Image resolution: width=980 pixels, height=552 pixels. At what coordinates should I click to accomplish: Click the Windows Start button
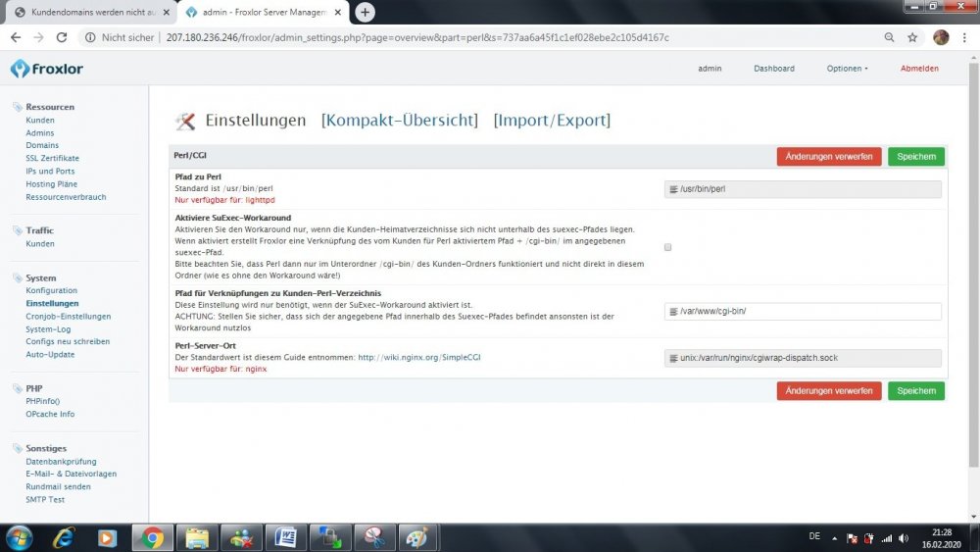pyautogui.click(x=19, y=537)
